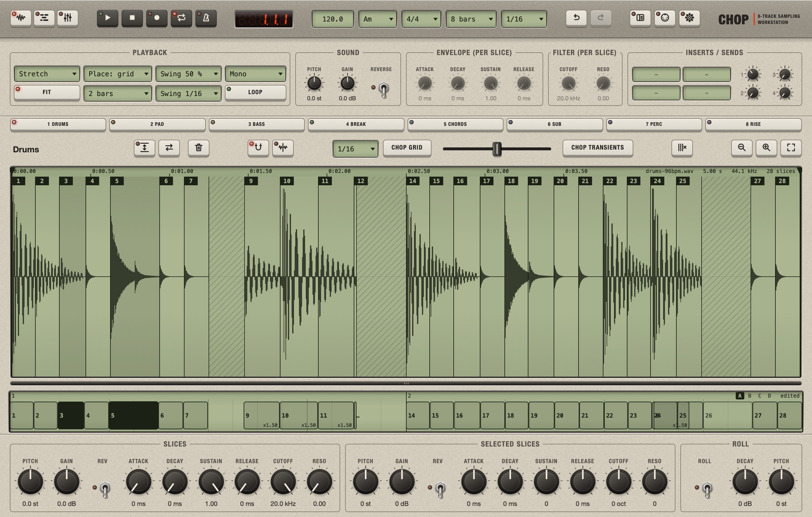The width and height of the screenshot is (812, 517).
Task: Click the CHOP TRANSIENTS button
Action: [598, 147]
